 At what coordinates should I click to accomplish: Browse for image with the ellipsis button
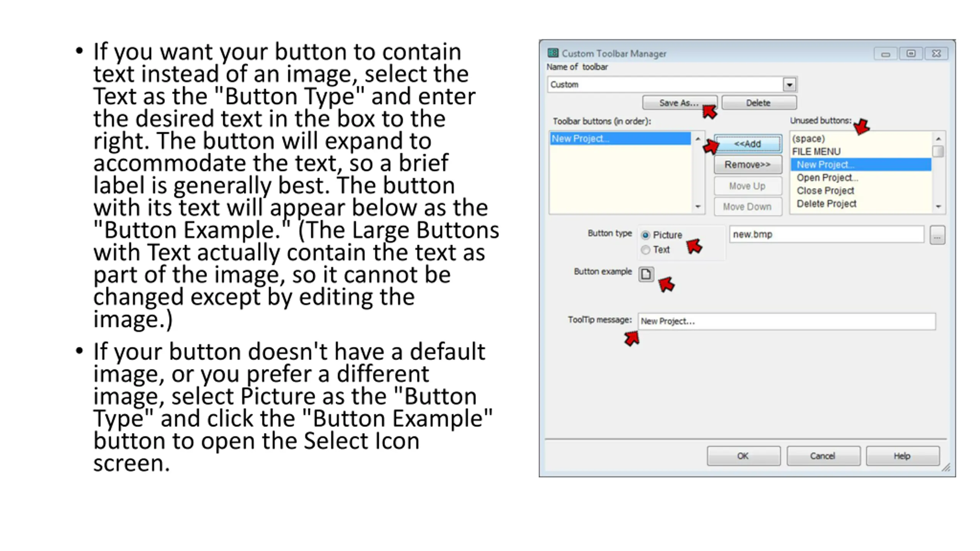pyautogui.click(x=937, y=235)
